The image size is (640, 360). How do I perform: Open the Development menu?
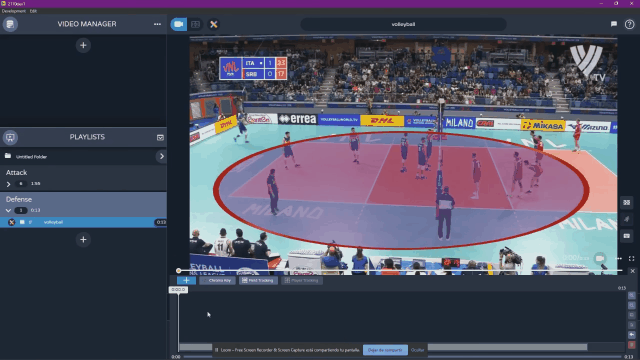pyautogui.click(x=13, y=11)
